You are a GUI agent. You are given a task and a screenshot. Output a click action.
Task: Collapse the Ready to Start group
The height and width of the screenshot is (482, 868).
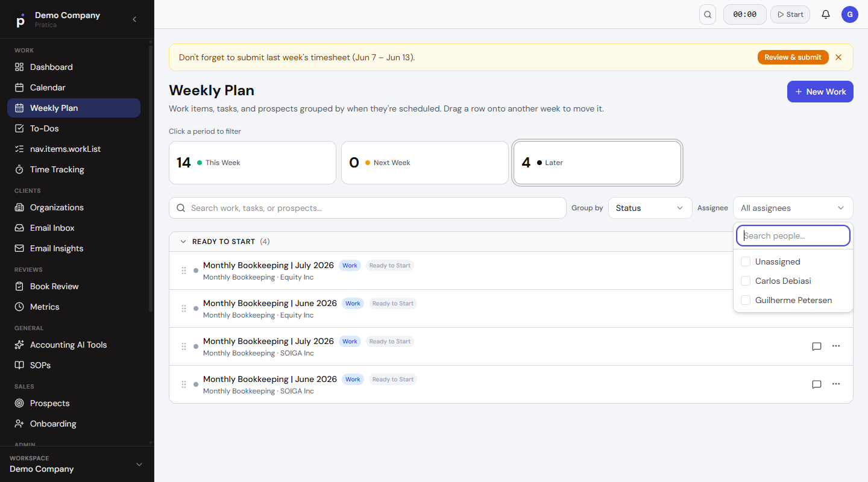pyautogui.click(x=184, y=242)
